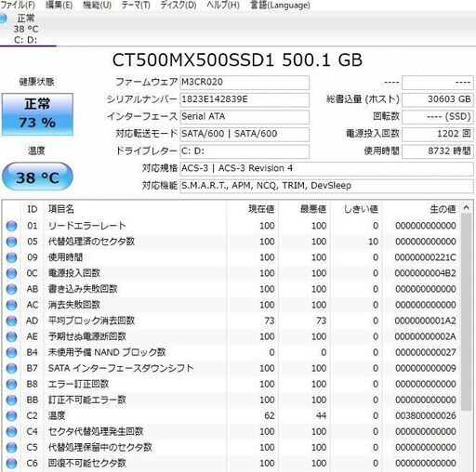The width and height of the screenshot is (476, 472).
Task: Click status icon for AD 平均ブロック消去回数
Action: click(11, 321)
